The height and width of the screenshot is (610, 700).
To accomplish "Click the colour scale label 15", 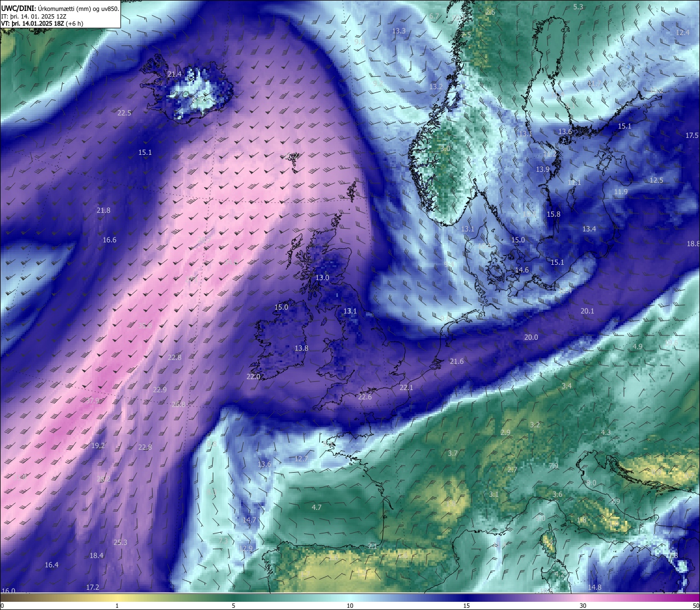I will (x=466, y=606).
